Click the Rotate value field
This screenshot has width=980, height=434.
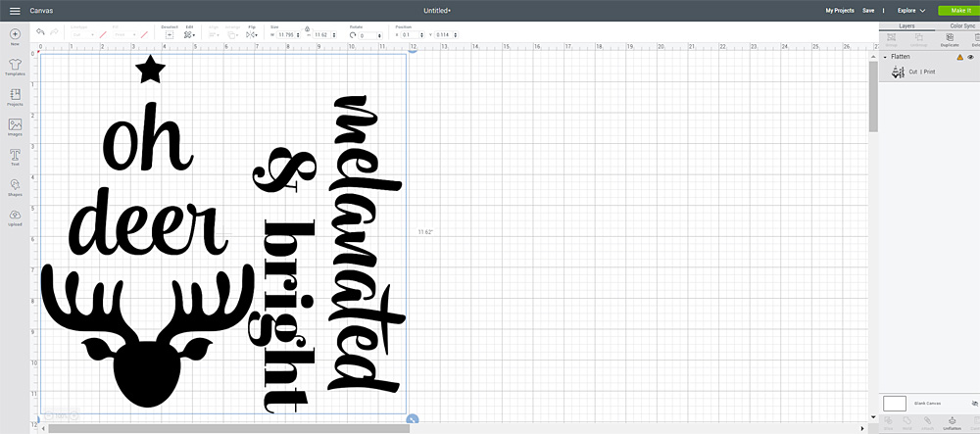(368, 35)
